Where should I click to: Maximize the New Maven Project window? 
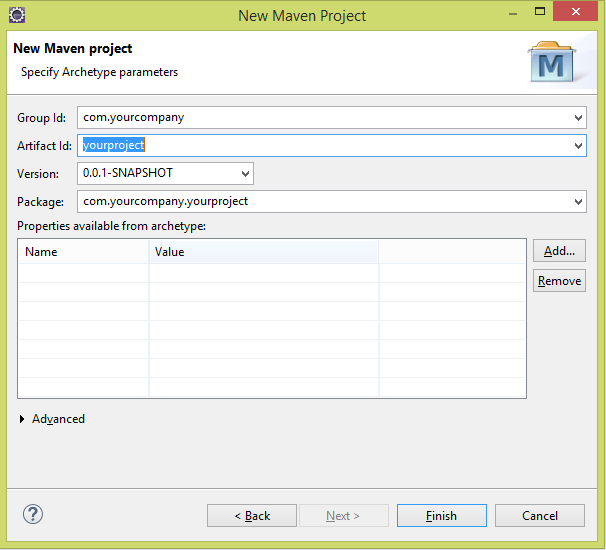coord(540,12)
